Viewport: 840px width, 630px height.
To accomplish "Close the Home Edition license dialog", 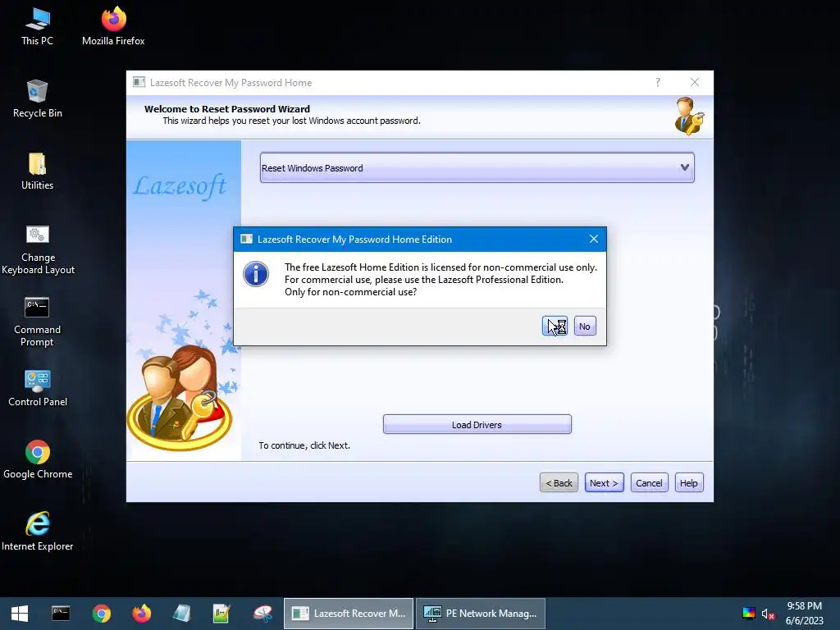I will (x=594, y=239).
